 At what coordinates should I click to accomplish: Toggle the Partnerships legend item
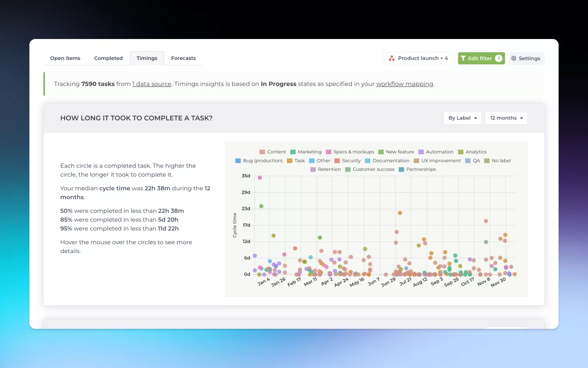tap(417, 169)
